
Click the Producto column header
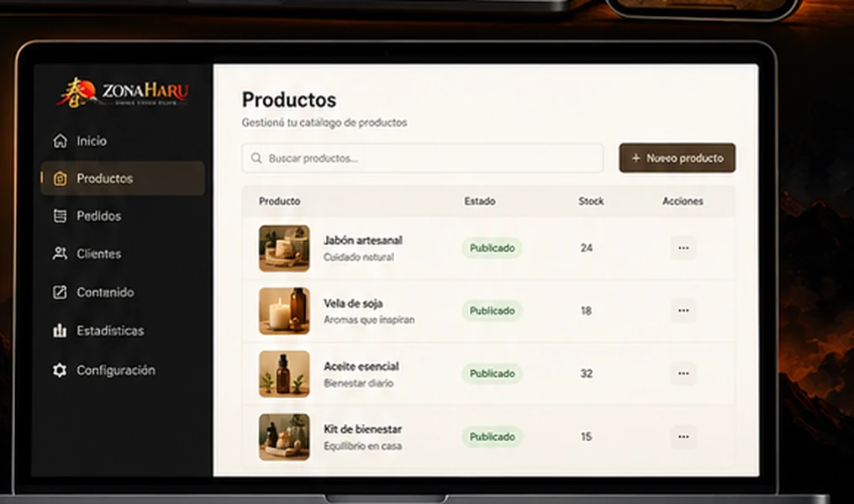[279, 202]
